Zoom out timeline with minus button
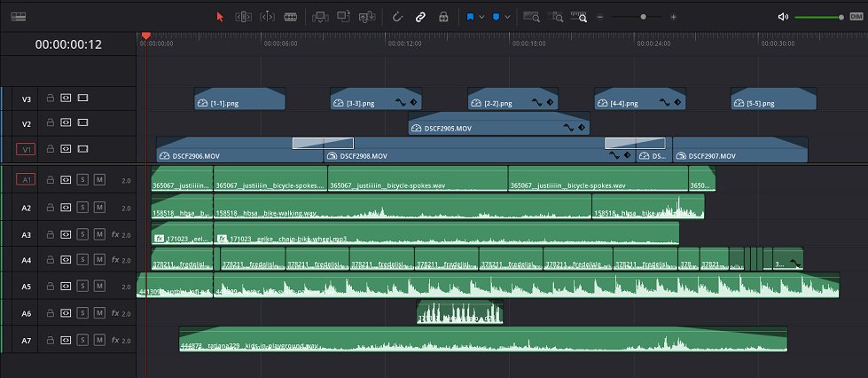Screen dimensions: 868x378 (x=599, y=17)
